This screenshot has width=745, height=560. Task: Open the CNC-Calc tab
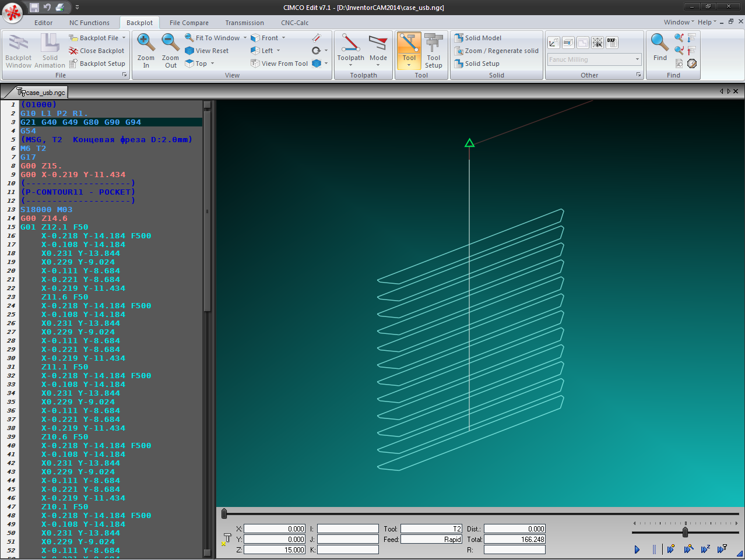pyautogui.click(x=295, y=23)
